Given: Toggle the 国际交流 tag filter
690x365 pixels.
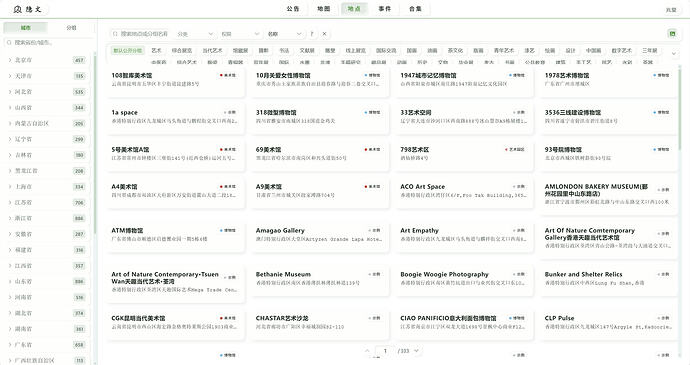Looking at the screenshot, I should (386, 51).
